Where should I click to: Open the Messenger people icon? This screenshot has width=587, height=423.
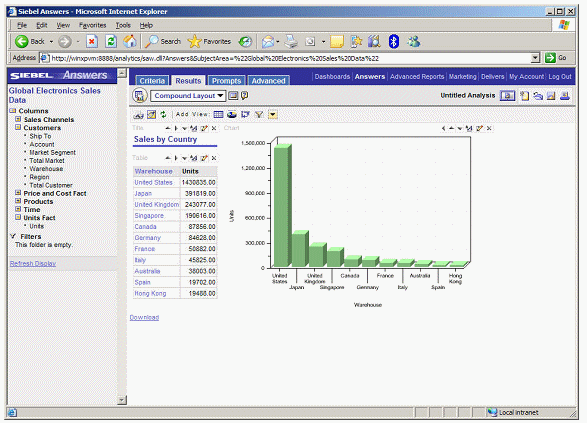[x=414, y=41]
